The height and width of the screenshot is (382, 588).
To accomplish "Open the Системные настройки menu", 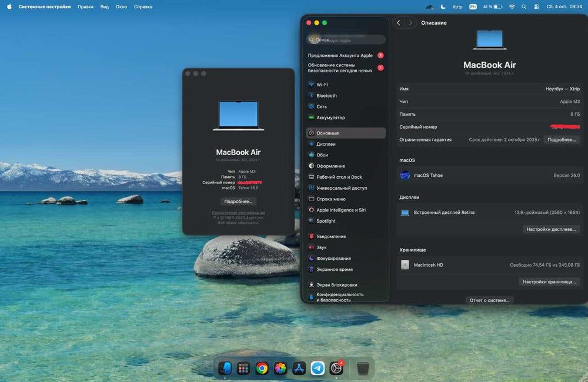I will (45, 6).
